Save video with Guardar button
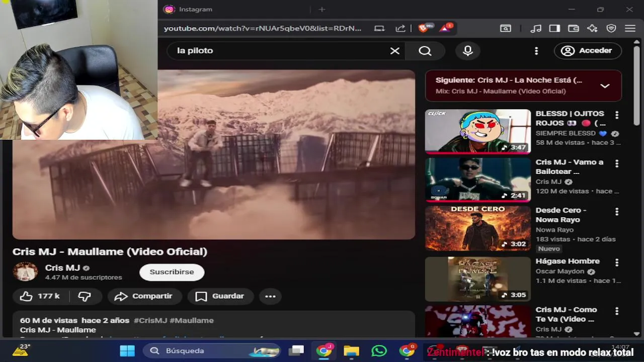Screen dimensions: 644x362 tap(220, 296)
